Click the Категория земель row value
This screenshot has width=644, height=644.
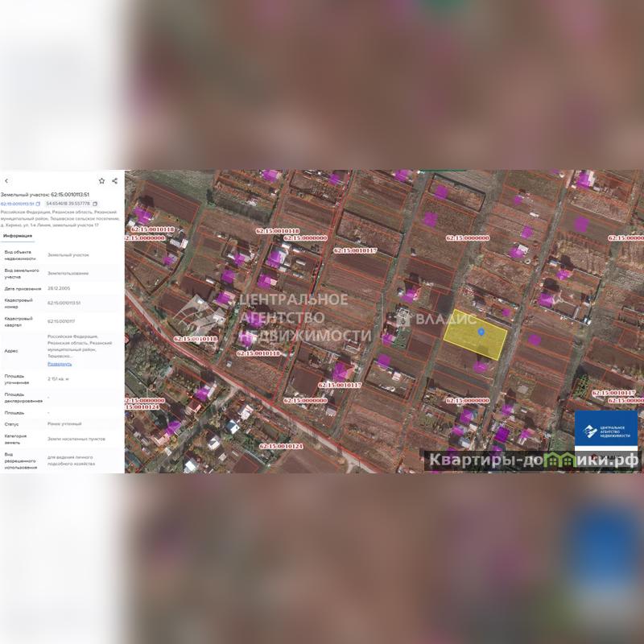point(69,439)
